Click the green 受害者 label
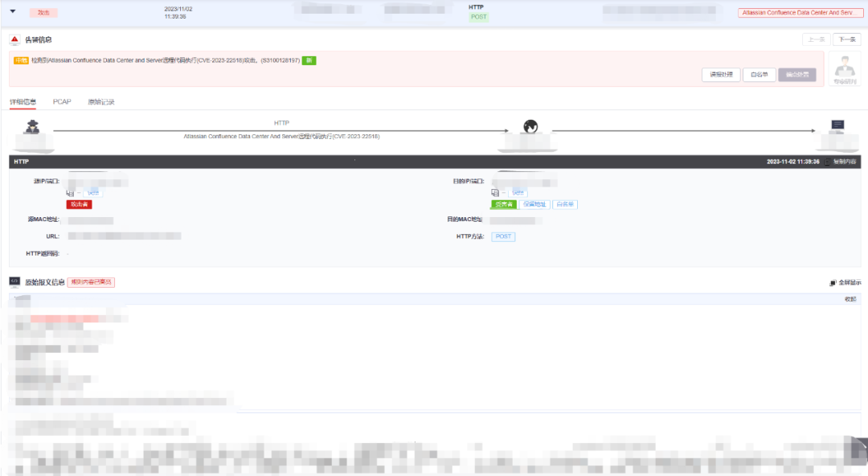Image resolution: width=868 pixels, height=476 pixels. [504, 204]
